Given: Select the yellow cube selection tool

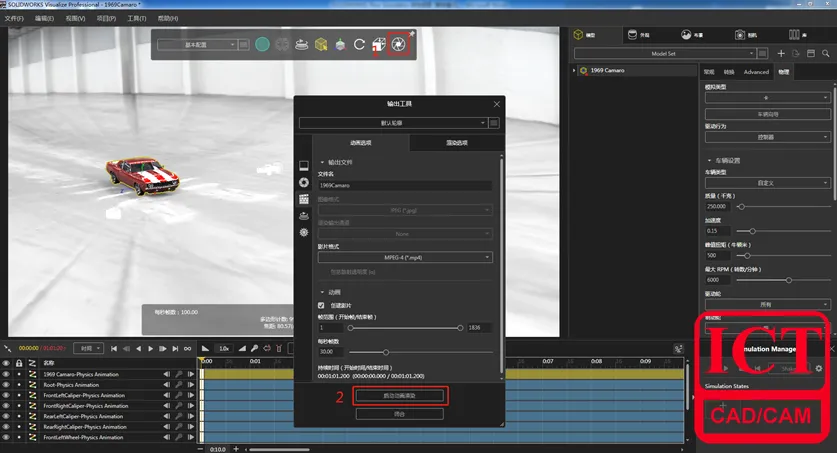Looking at the screenshot, I should 321,44.
